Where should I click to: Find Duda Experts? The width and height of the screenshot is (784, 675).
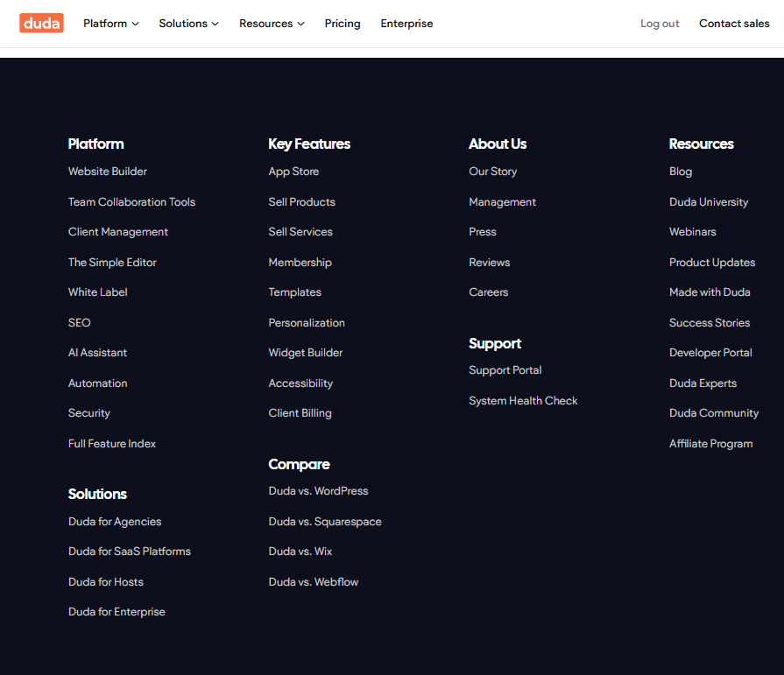point(703,383)
